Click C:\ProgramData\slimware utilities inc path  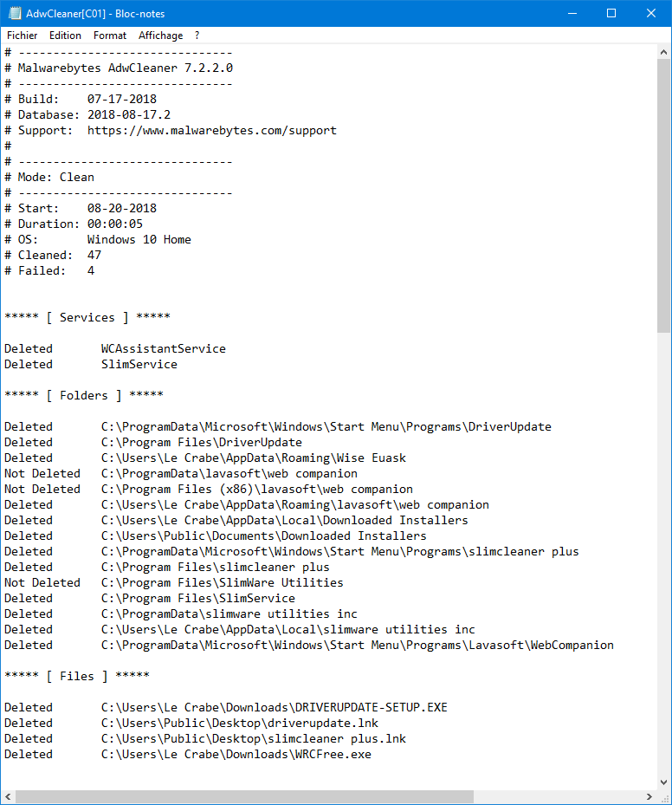pyautogui.click(x=229, y=614)
